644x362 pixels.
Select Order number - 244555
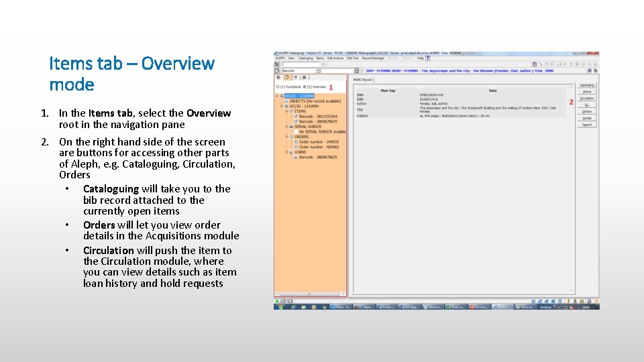(319, 141)
